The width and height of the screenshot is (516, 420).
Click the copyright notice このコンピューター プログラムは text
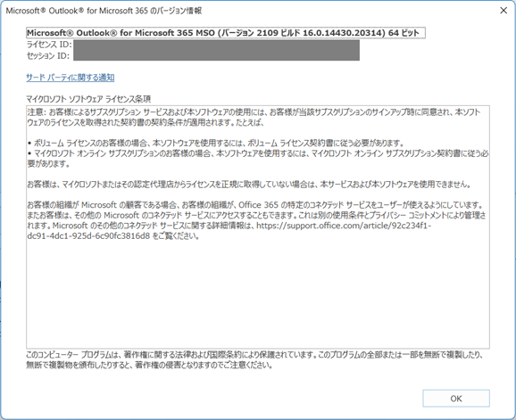click(x=254, y=360)
